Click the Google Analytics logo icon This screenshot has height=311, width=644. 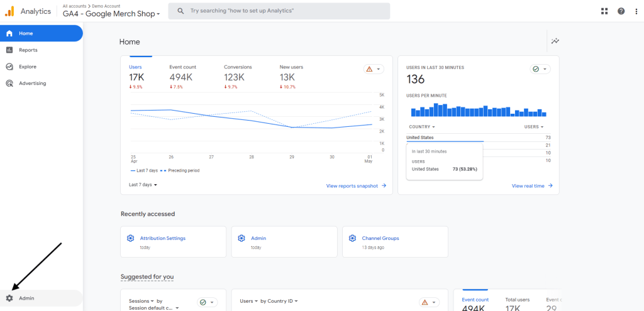point(9,11)
